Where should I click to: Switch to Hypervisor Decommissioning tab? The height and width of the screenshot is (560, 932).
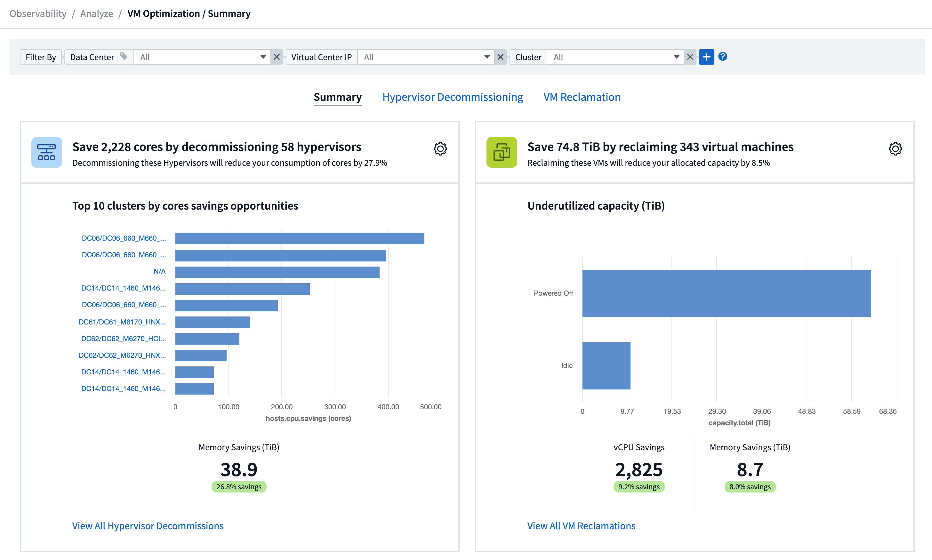(453, 97)
